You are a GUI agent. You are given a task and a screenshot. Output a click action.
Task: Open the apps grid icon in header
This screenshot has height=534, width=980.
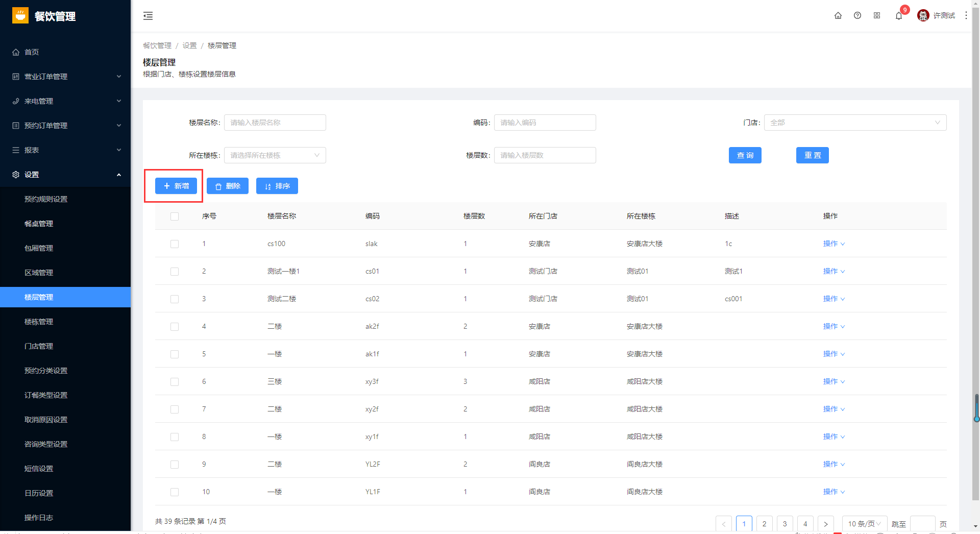pos(877,16)
